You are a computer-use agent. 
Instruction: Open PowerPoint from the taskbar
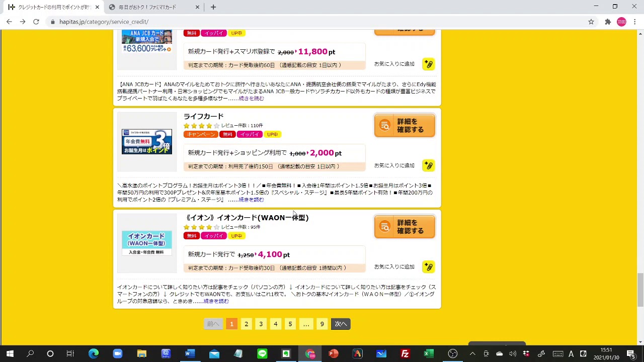click(333, 353)
